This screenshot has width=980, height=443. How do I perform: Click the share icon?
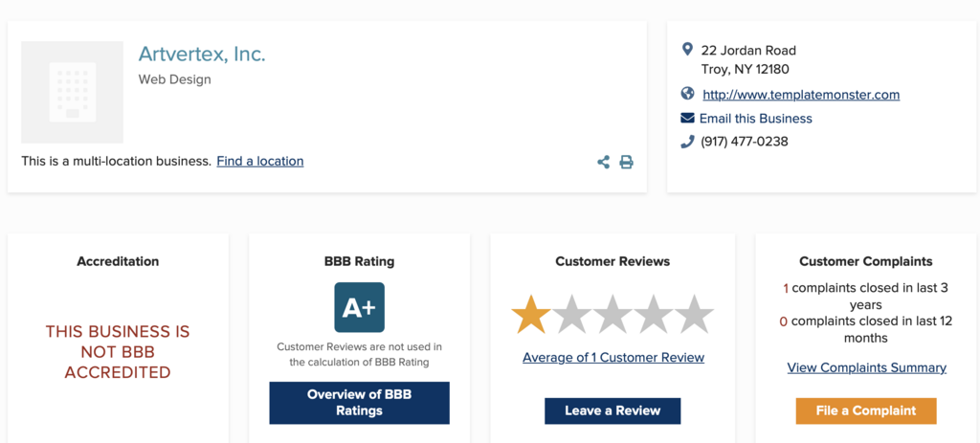point(603,163)
